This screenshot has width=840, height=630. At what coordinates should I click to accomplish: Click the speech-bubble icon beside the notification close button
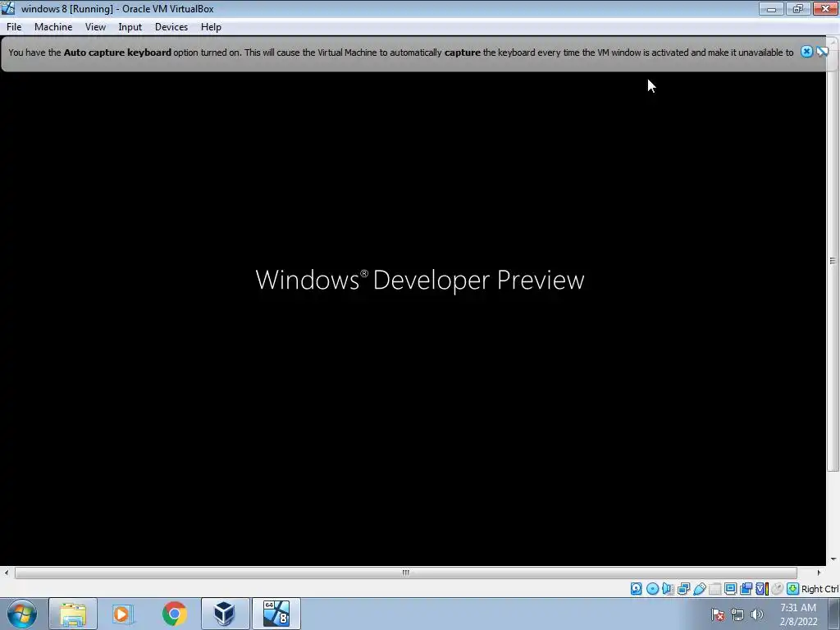[x=822, y=52]
